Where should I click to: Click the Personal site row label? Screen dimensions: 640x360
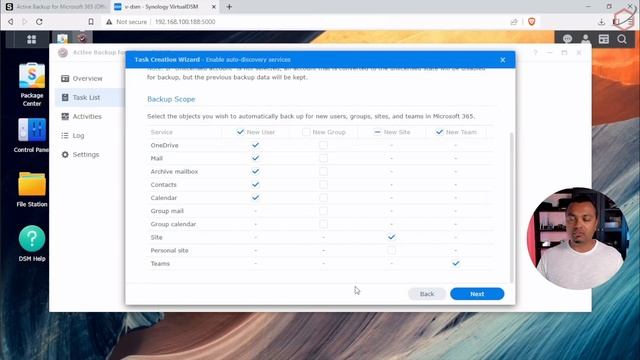[169, 250]
